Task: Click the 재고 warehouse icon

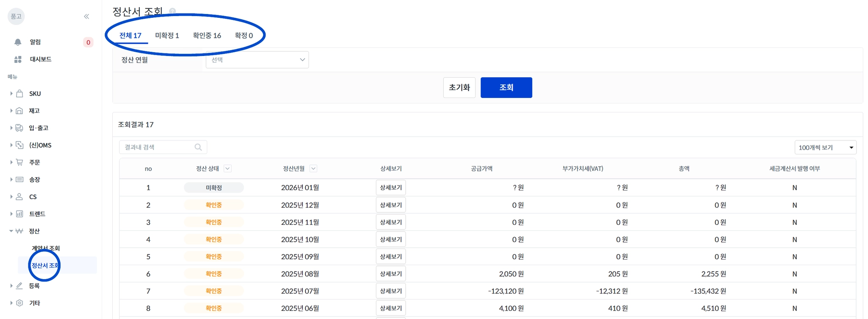Action: (x=19, y=111)
